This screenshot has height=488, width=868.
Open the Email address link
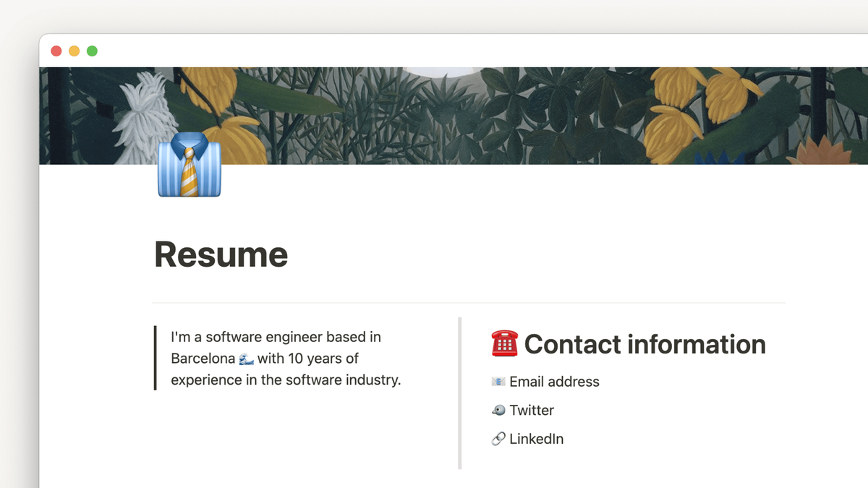tap(554, 382)
